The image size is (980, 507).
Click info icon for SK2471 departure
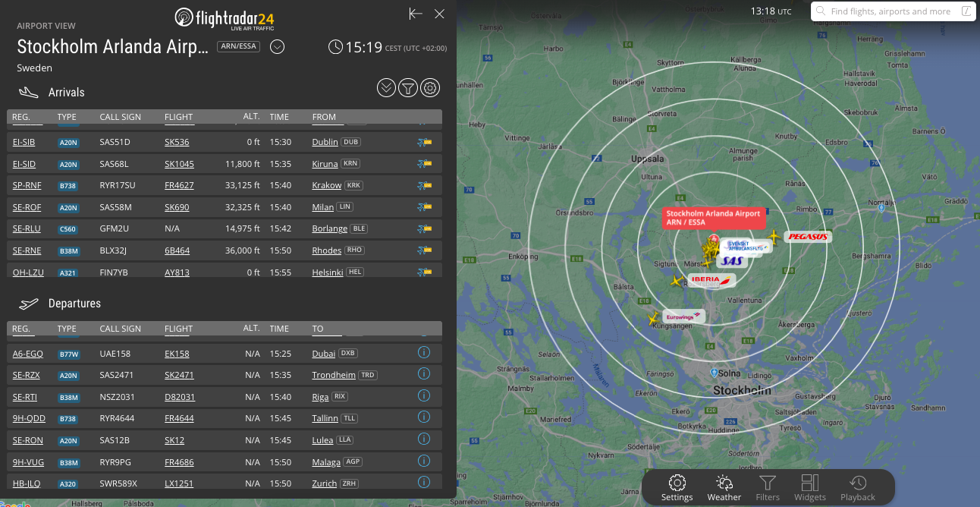click(x=424, y=374)
